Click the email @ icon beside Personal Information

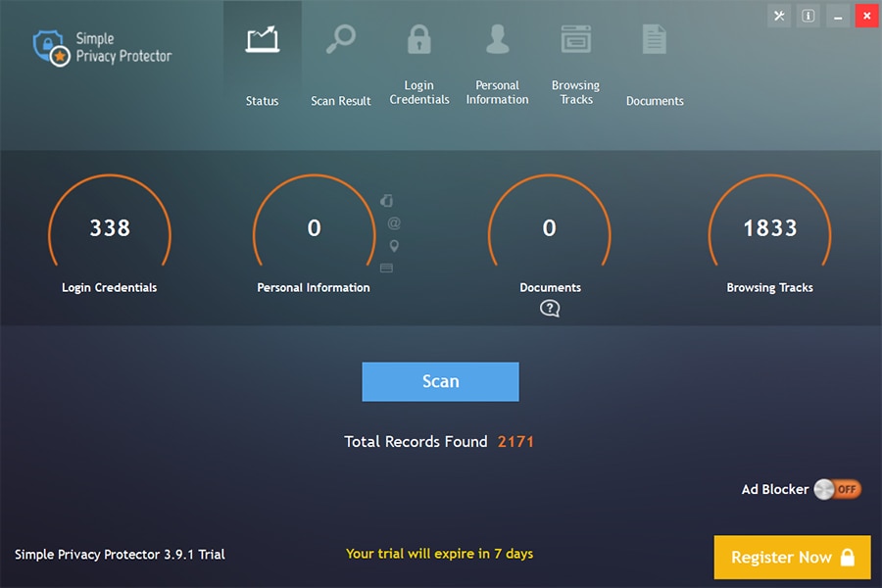[x=394, y=223]
